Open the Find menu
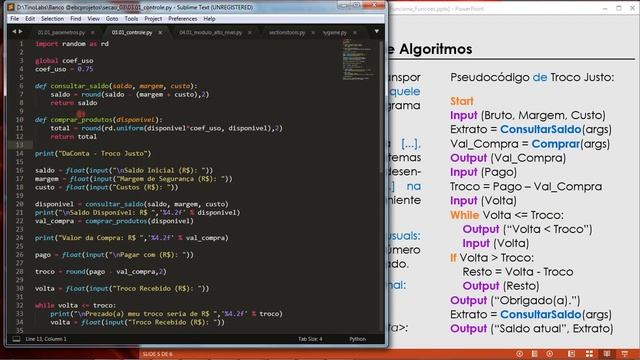Image resolution: width=640 pixels, height=360 pixels. (x=76, y=19)
